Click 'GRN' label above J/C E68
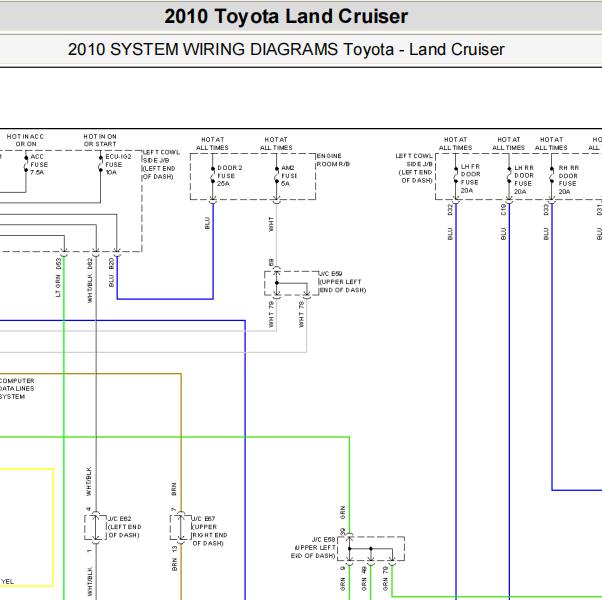The width and height of the screenshot is (602, 600). (342, 512)
